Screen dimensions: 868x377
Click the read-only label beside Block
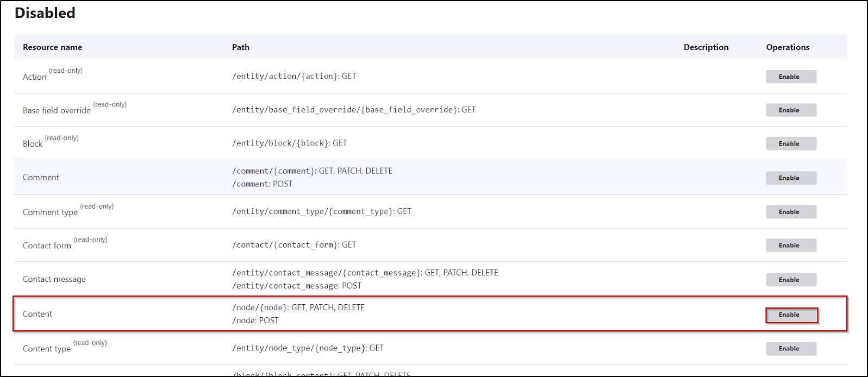[x=62, y=138]
